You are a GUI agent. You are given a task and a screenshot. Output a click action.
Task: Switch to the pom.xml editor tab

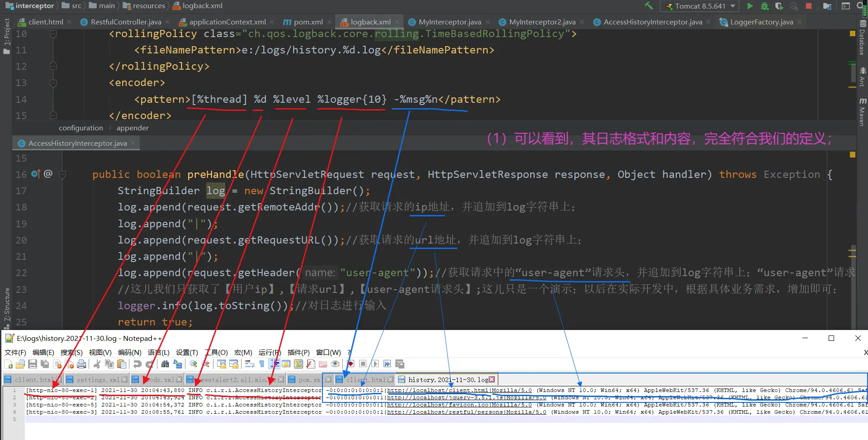(x=303, y=22)
